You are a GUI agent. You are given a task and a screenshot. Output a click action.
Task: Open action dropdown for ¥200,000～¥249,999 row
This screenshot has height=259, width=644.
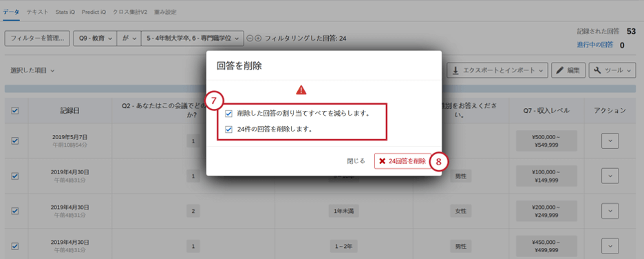pos(610,211)
